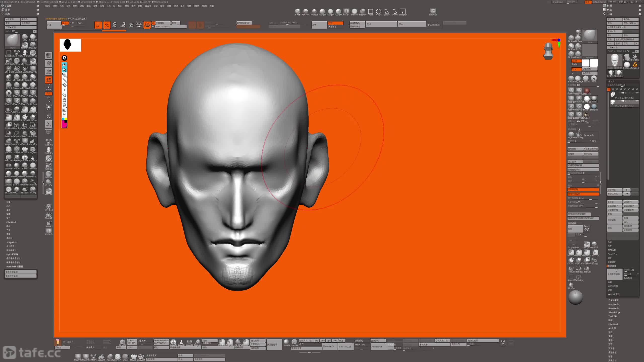Open the Alpha menu

(x=48, y=6)
